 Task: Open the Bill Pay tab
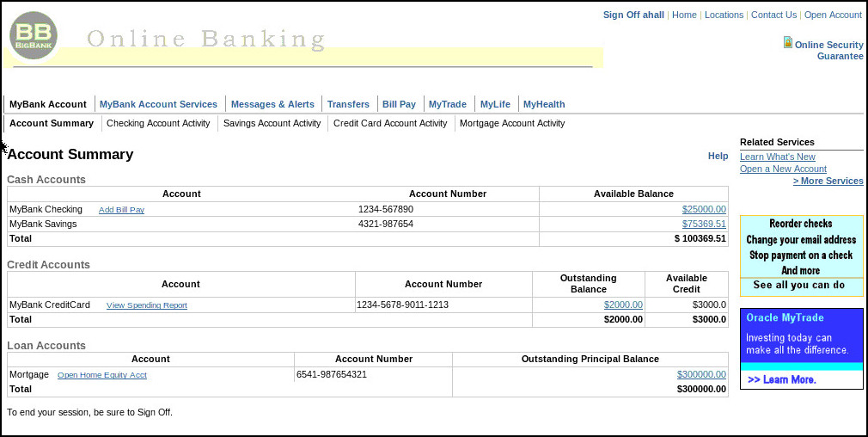pos(399,104)
